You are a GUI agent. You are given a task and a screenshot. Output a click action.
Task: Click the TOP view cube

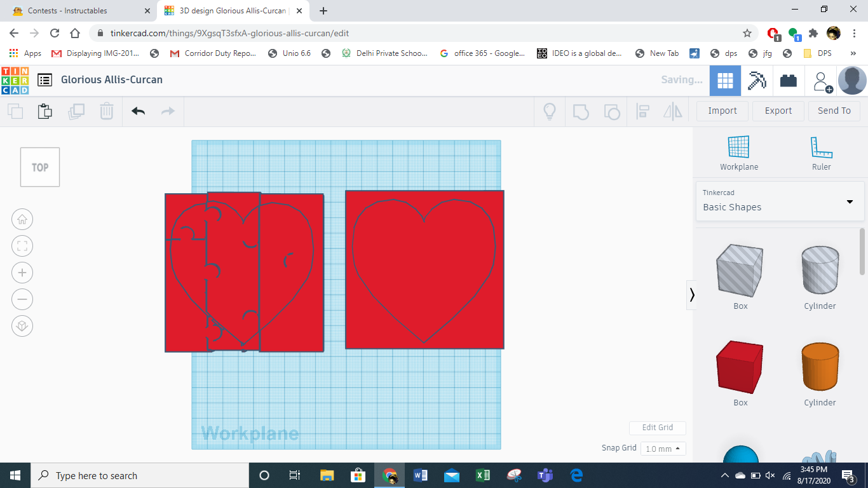[40, 167]
